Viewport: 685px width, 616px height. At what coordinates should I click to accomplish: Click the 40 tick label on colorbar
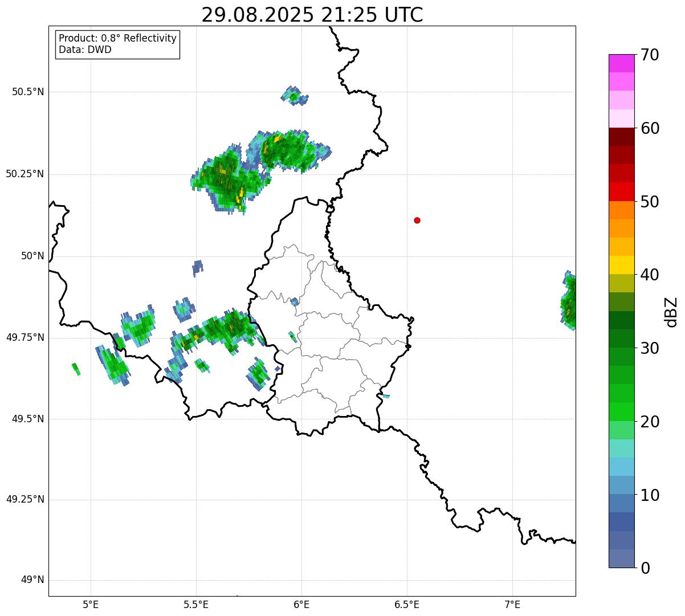click(x=649, y=275)
